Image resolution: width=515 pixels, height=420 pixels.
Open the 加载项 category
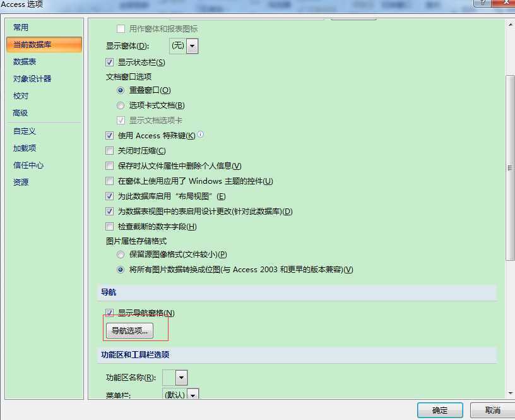[25, 148]
